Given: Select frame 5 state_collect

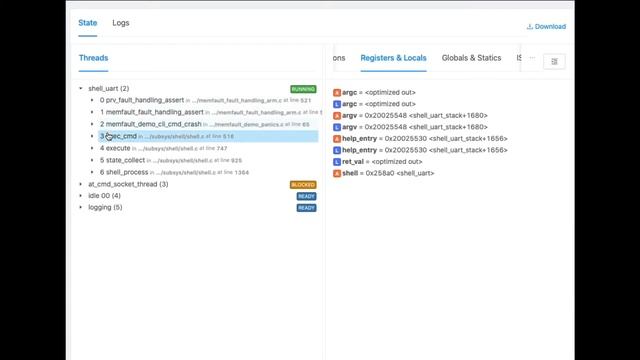Looking at the screenshot, I should [x=171, y=160].
